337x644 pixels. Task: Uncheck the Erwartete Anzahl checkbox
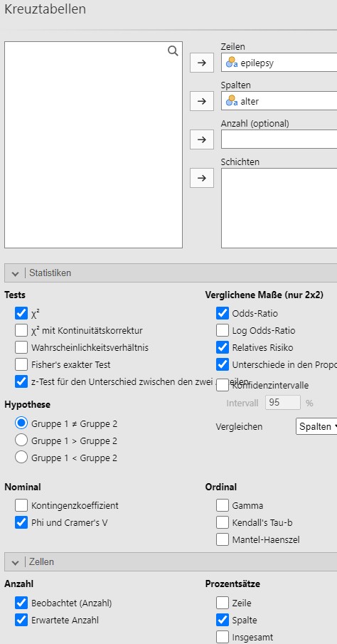pyautogui.click(x=21, y=620)
